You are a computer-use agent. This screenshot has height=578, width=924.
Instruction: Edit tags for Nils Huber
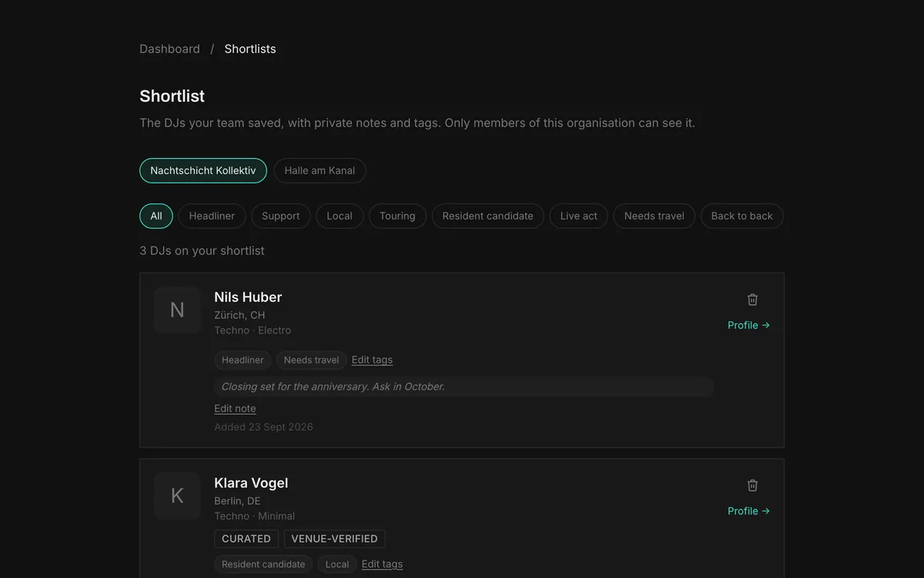point(372,360)
